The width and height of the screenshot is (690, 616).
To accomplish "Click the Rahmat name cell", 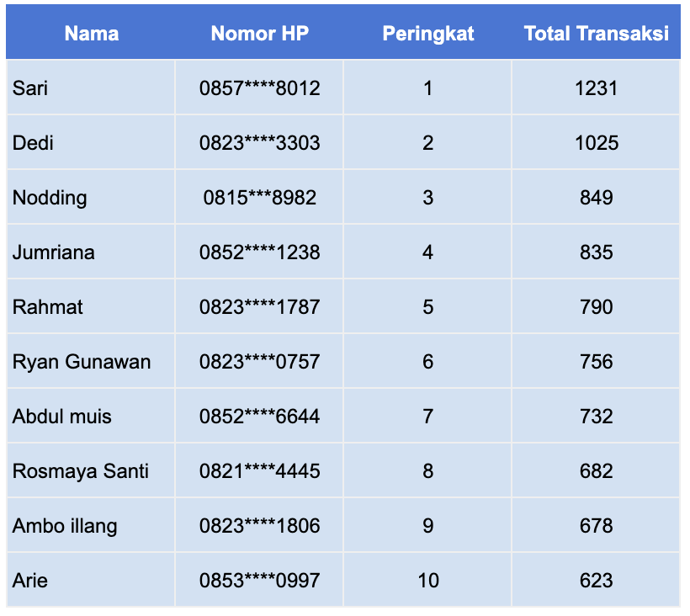I will coord(91,306).
